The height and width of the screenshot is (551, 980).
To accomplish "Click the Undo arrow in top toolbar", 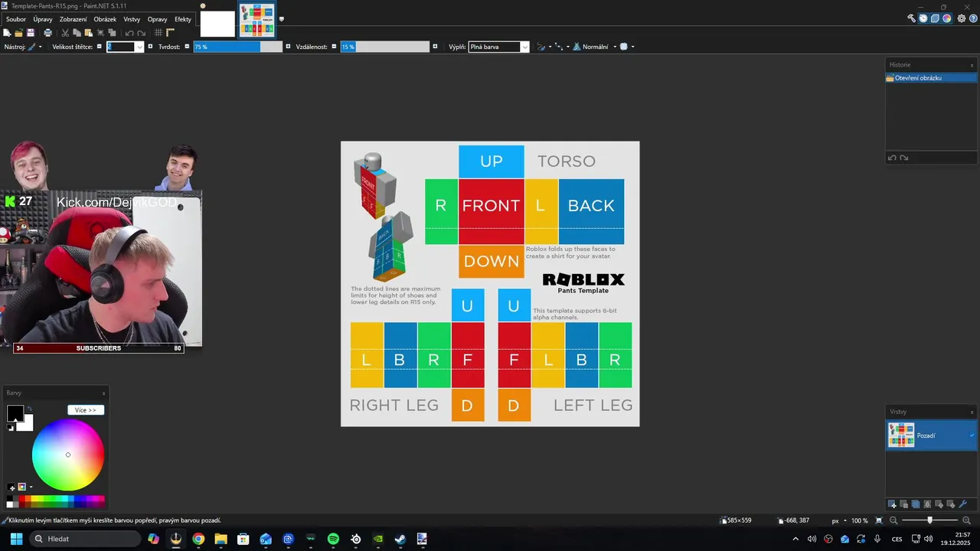I will 129,33.
